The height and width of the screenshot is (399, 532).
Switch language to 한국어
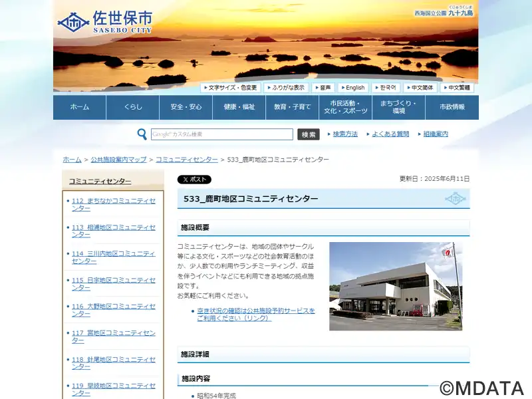[386, 88]
